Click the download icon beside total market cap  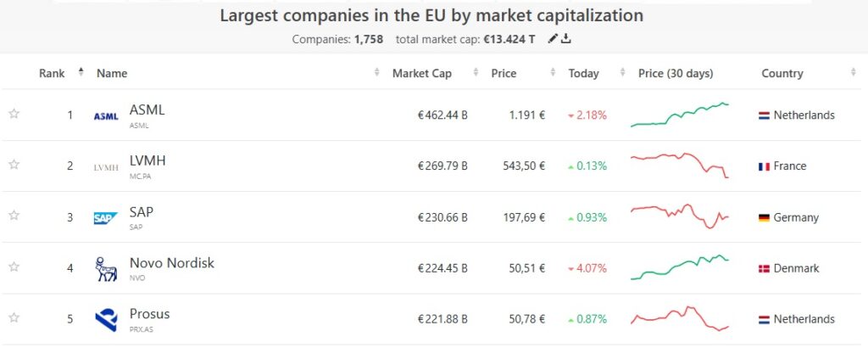coord(566,39)
